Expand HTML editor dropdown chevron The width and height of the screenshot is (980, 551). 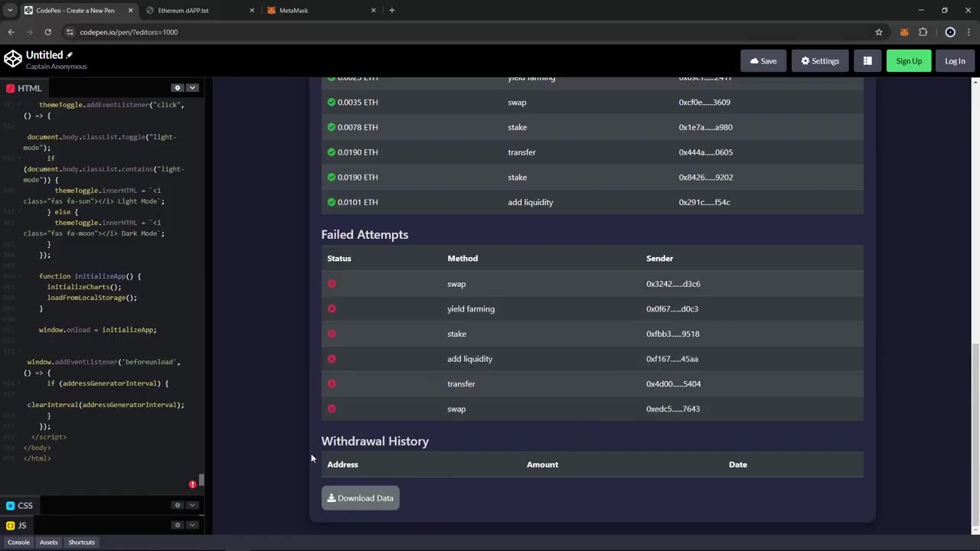(192, 88)
